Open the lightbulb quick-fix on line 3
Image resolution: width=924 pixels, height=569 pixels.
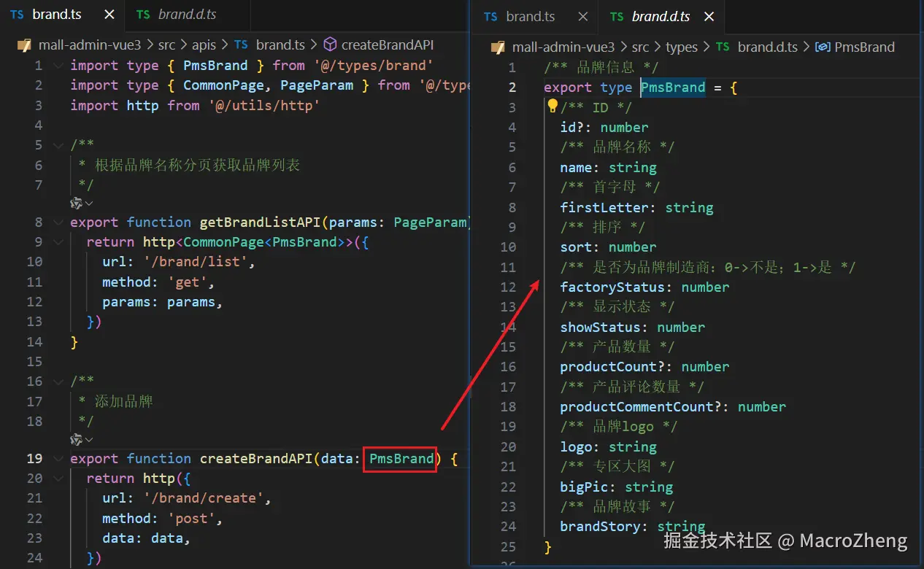coord(553,107)
